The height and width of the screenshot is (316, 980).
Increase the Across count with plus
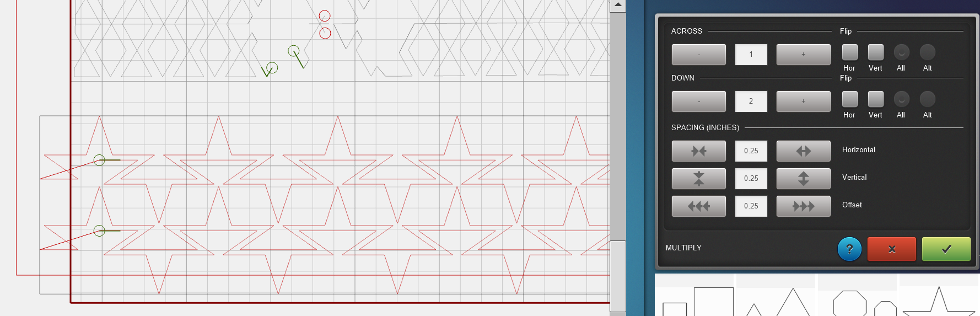(803, 55)
